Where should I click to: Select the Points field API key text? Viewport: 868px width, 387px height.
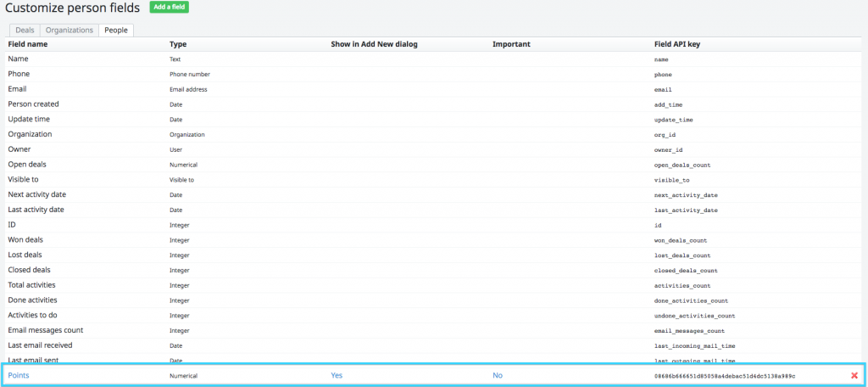click(x=725, y=375)
